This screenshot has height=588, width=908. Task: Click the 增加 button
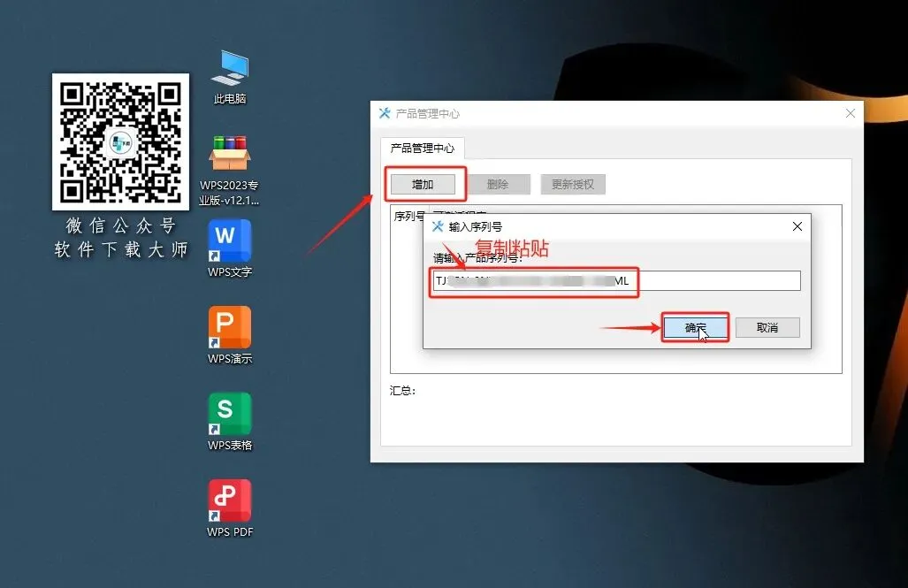[423, 184]
